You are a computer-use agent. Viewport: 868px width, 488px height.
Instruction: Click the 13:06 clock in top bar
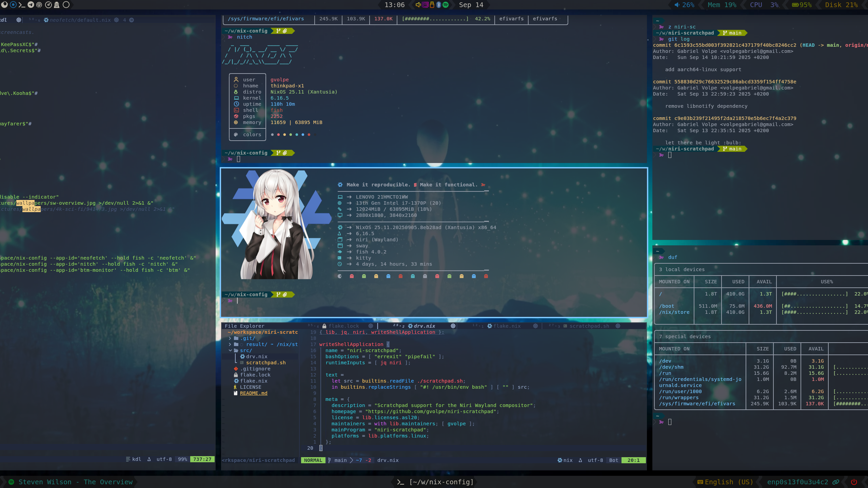394,5
